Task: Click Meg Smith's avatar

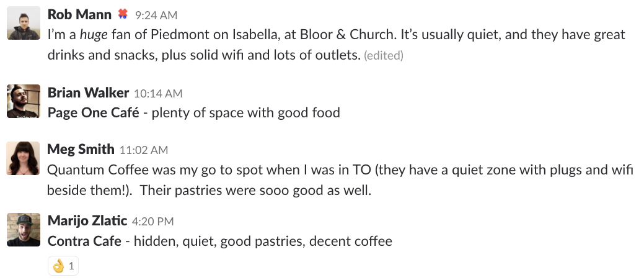Action: tap(24, 158)
